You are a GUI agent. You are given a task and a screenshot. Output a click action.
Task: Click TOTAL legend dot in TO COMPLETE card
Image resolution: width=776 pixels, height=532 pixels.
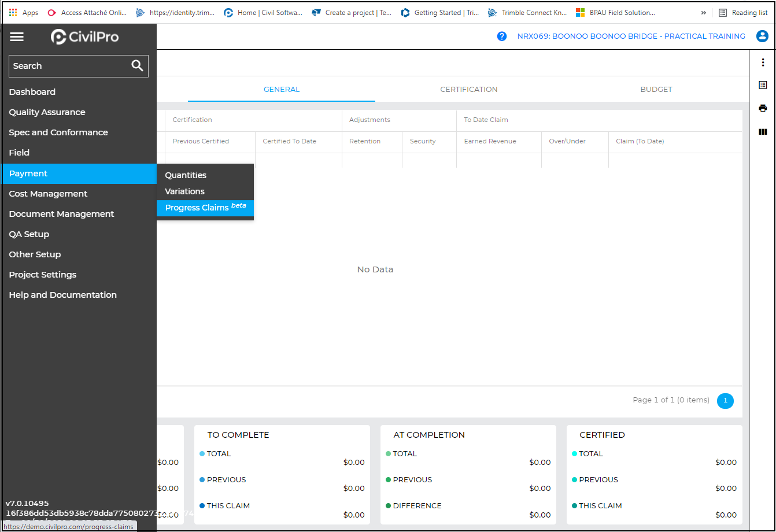(202, 454)
